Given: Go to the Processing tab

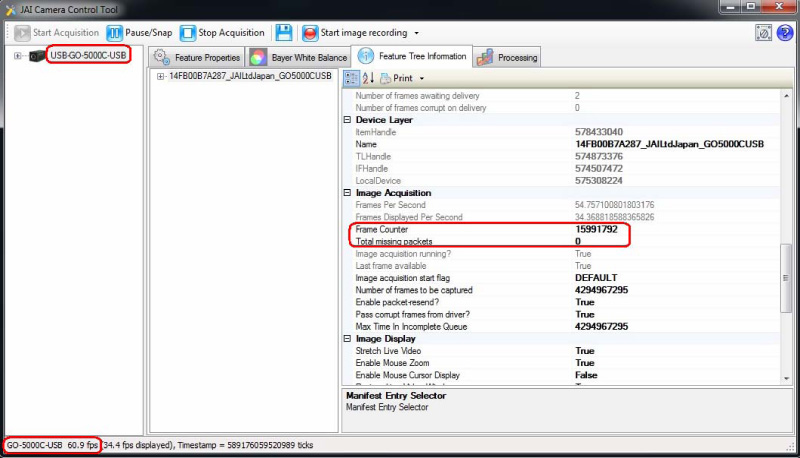Looking at the screenshot, I should [507, 57].
